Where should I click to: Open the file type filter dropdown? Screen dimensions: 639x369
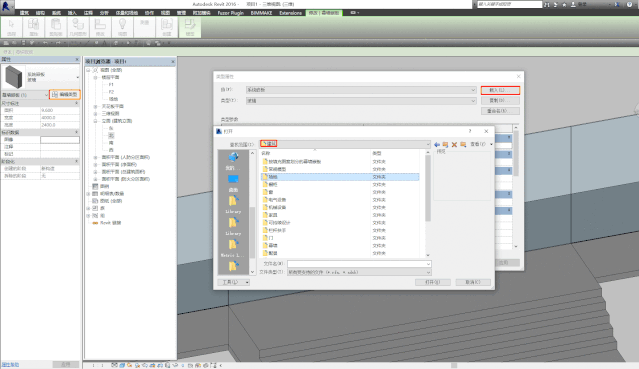point(359,272)
